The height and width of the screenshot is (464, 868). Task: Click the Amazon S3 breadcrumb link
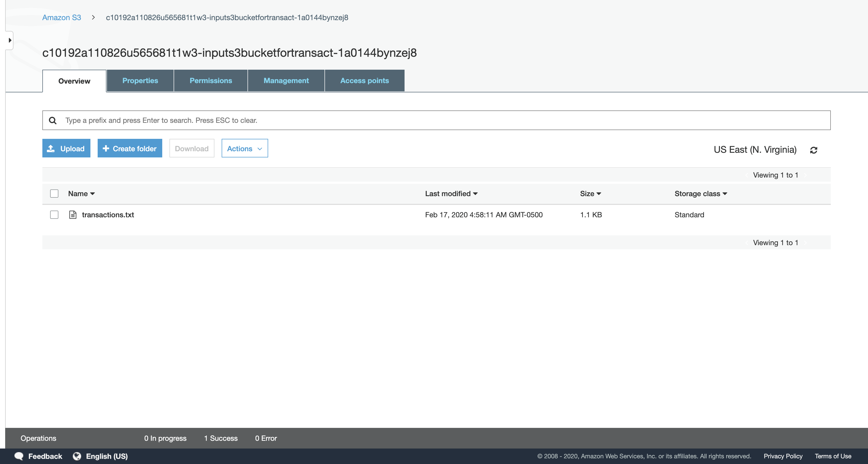coord(62,18)
